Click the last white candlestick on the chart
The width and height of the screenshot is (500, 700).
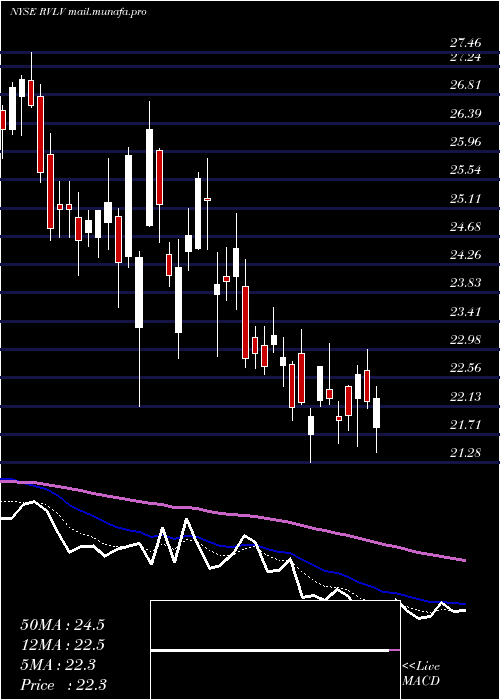click(377, 413)
